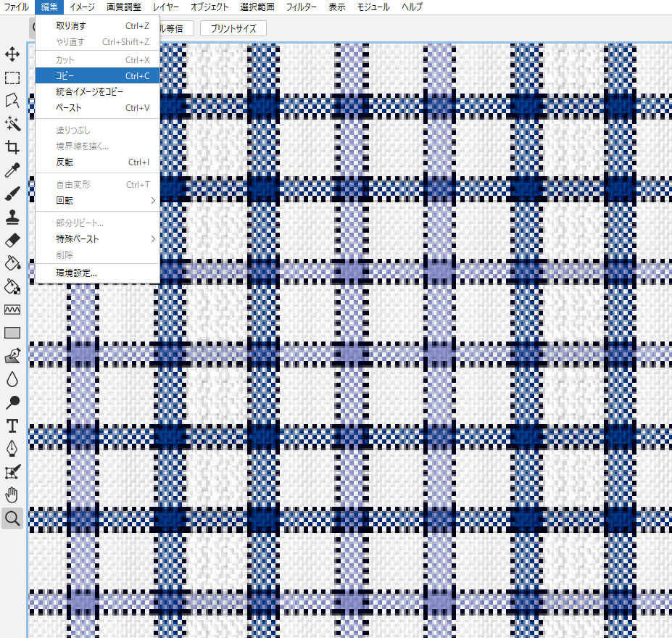The height and width of the screenshot is (638, 672).
Task: Open the フィルター menu
Action: (302, 7)
